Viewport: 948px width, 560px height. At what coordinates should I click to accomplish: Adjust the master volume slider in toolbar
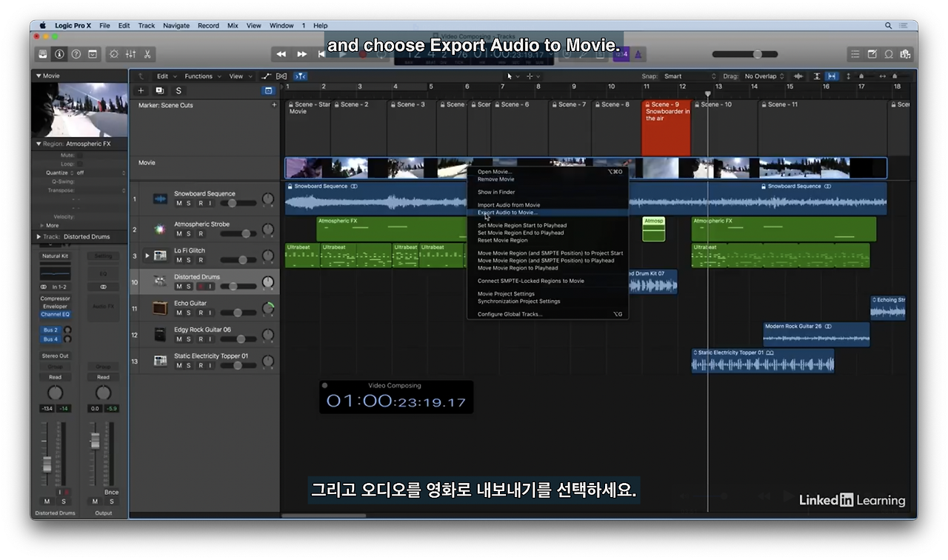[745, 54]
